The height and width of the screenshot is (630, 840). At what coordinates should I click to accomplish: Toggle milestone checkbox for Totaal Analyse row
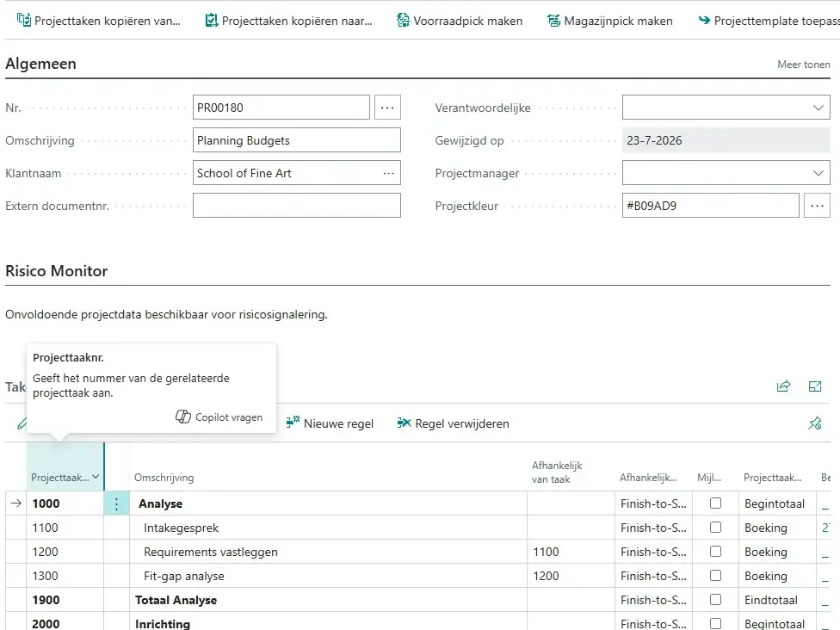[x=715, y=600]
